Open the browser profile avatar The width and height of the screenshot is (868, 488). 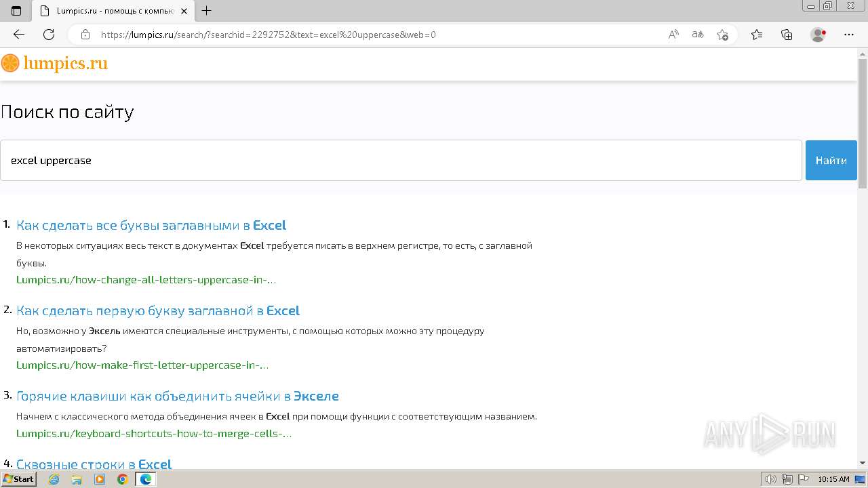818,35
